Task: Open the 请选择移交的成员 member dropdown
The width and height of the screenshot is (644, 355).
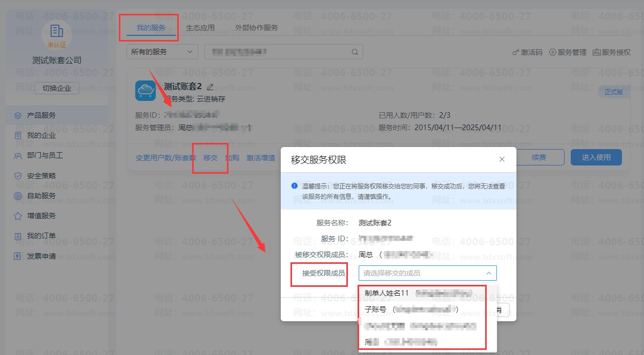Action: [x=428, y=273]
